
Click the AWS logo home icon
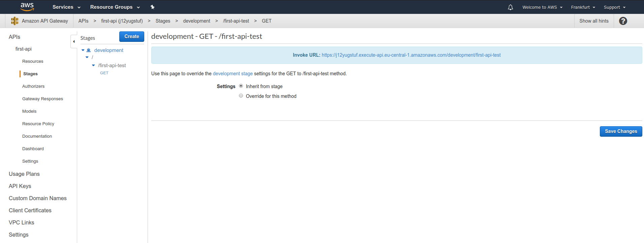tap(27, 7)
